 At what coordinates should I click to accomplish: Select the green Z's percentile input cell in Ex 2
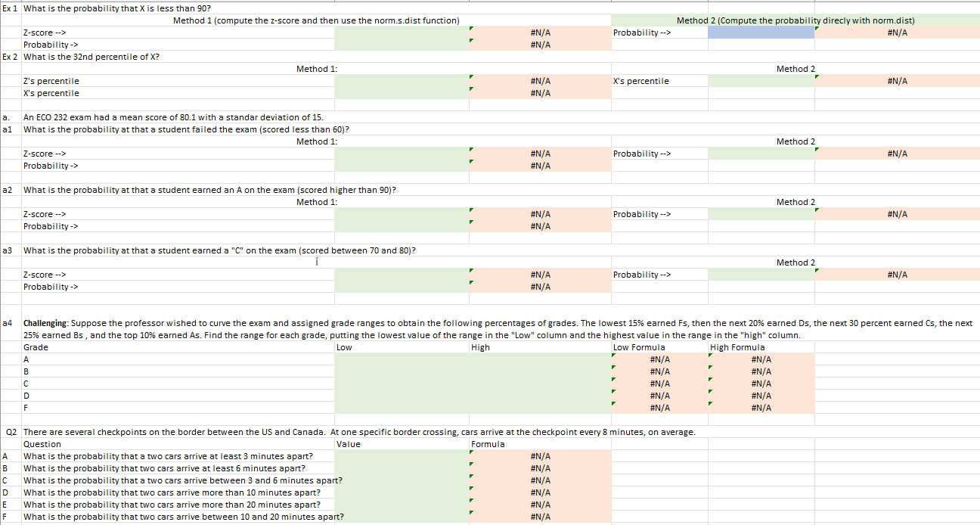click(402, 81)
